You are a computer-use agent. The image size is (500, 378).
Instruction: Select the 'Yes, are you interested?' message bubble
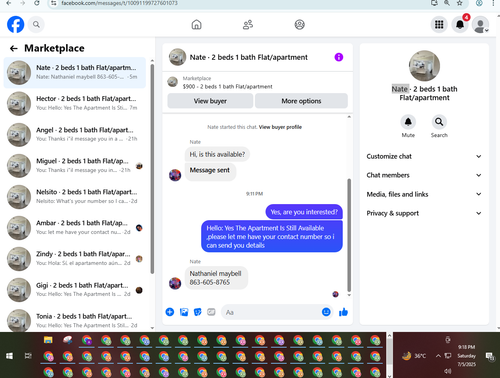pyautogui.click(x=304, y=212)
